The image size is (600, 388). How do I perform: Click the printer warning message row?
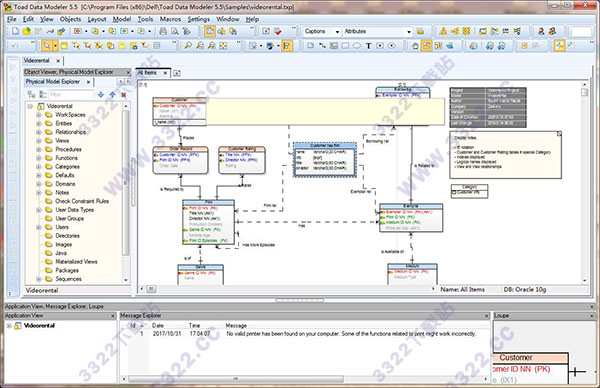coord(305,334)
